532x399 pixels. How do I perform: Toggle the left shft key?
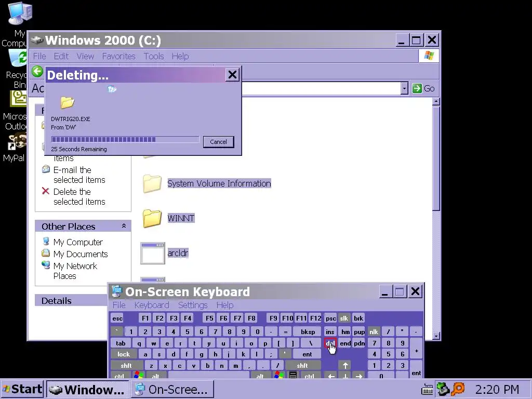coord(126,366)
